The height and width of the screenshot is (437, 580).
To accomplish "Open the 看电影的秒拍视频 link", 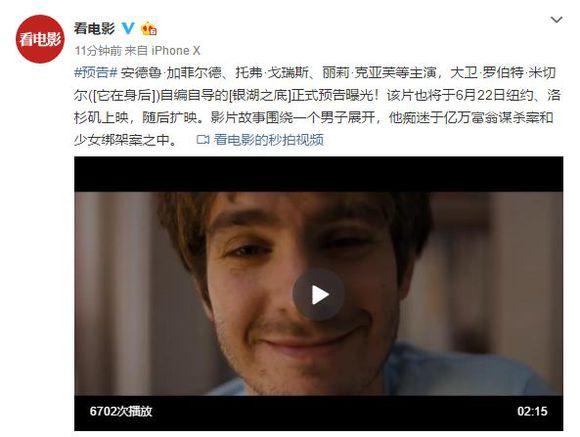I will pos(269,139).
